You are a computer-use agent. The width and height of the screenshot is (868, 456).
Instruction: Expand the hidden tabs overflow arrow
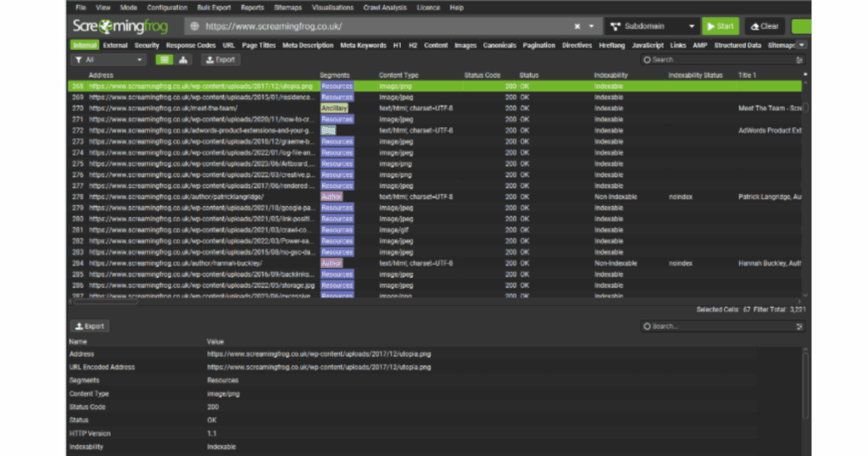coord(801,46)
